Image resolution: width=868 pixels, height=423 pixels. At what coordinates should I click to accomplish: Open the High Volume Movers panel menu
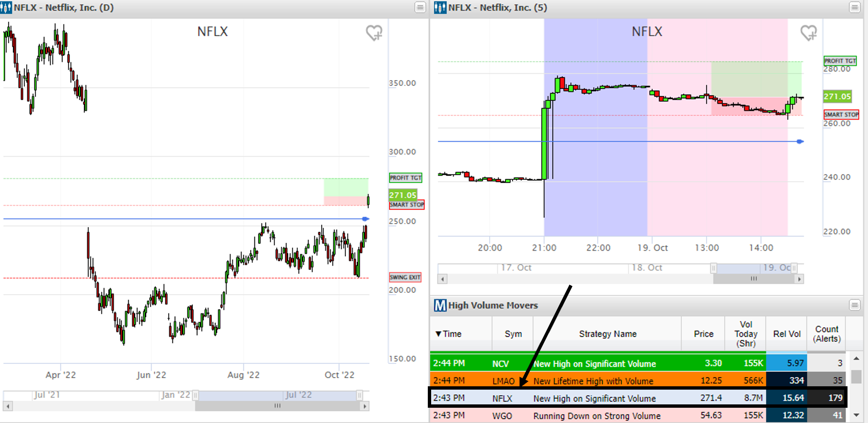coord(855,305)
